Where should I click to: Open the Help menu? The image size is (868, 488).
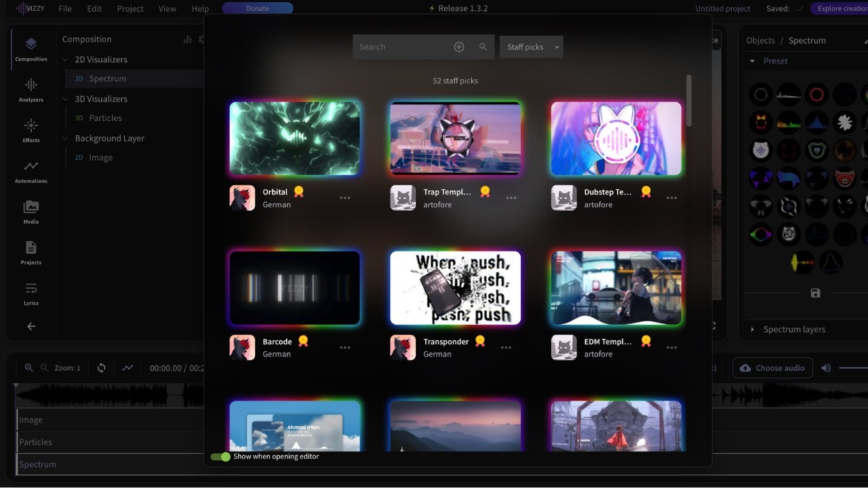click(x=200, y=9)
